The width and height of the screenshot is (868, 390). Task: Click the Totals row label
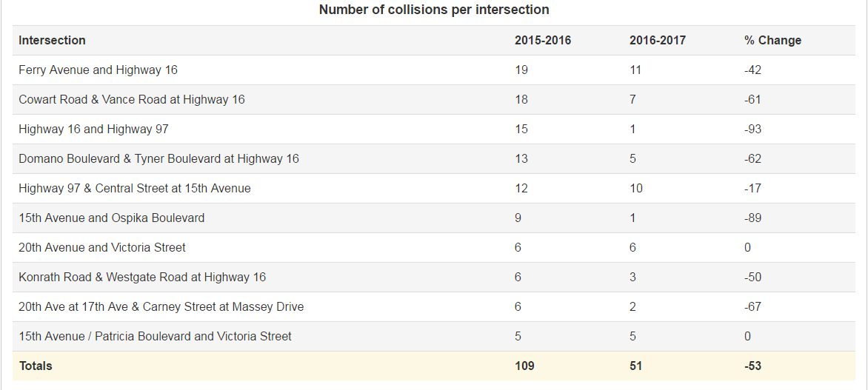tap(36, 366)
